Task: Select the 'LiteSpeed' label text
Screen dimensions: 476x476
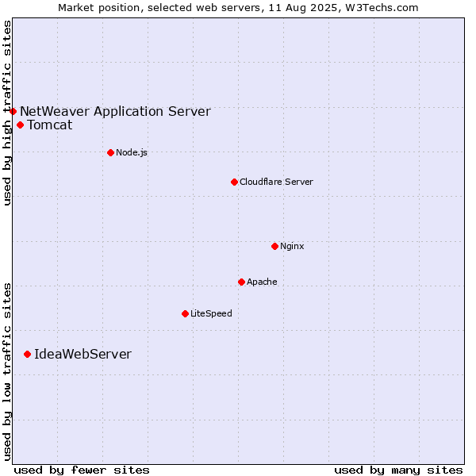Action: click(211, 313)
